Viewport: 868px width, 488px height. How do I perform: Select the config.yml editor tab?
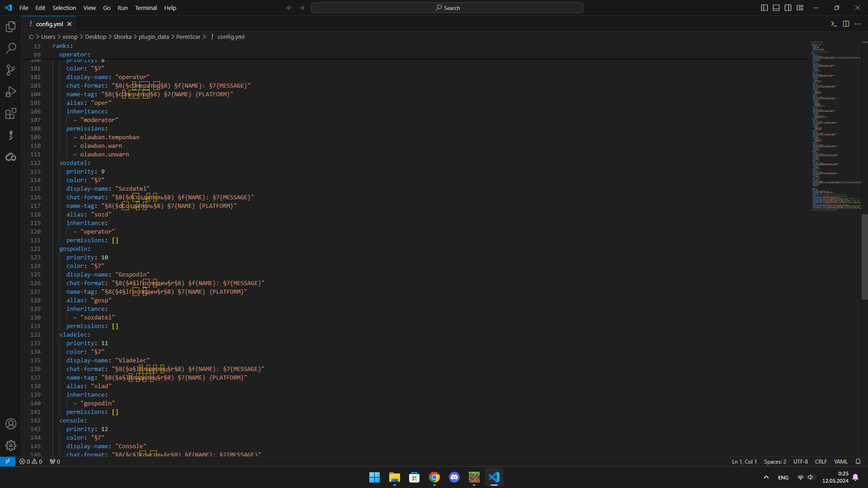[49, 24]
